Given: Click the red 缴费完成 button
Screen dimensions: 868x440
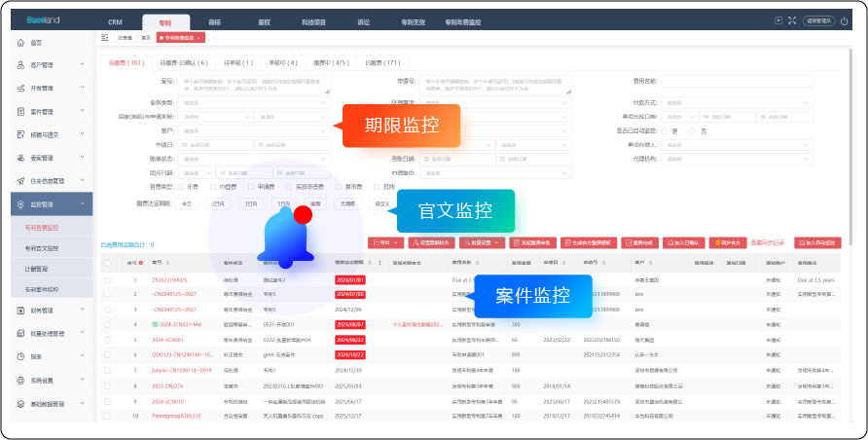Looking at the screenshot, I should [x=640, y=243].
